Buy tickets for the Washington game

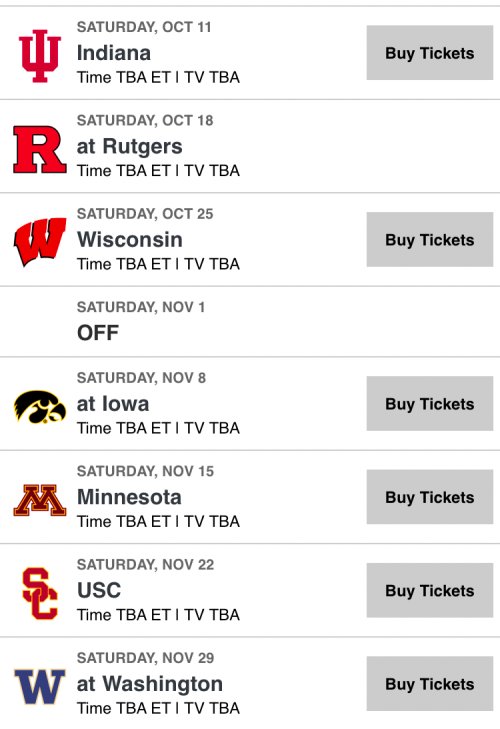(x=429, y=684)
